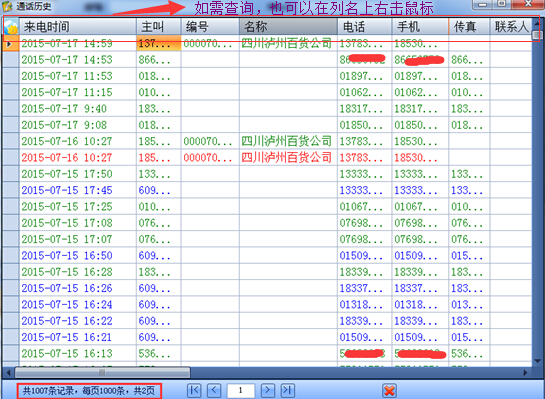545x399 pixels.
Task: Go to next page of records
Action: (x=268, y=390)
